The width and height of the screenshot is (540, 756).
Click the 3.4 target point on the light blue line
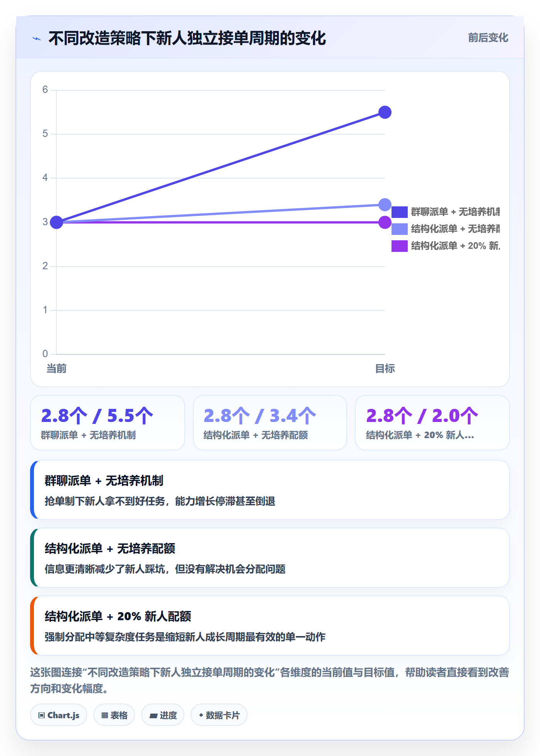click(385, 205)
